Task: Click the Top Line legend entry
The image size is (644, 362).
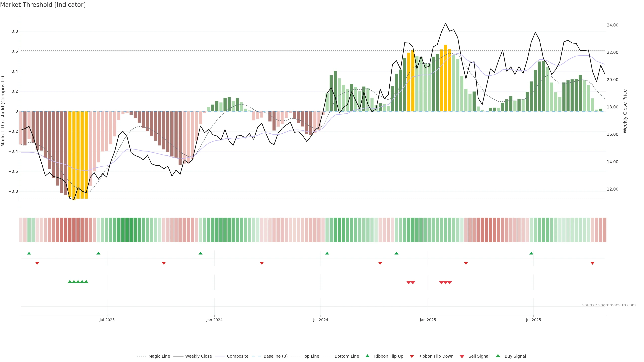Action: tap(311, 356)
